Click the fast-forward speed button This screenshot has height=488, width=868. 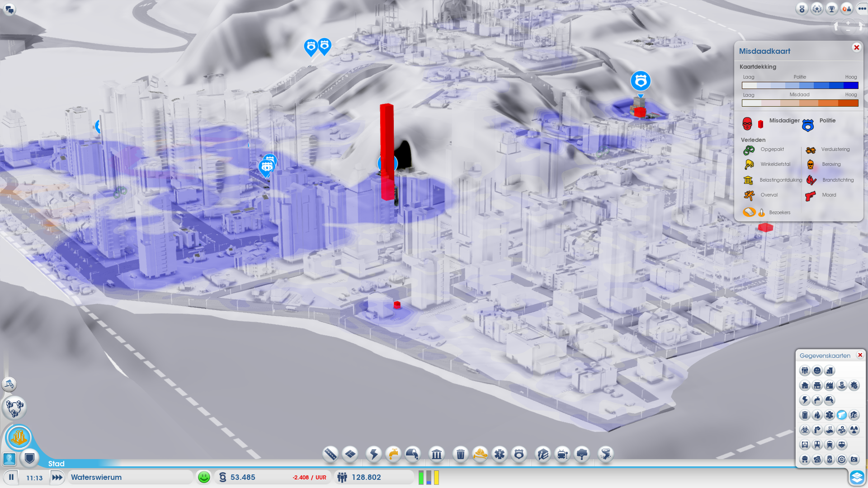click(57, 477)
